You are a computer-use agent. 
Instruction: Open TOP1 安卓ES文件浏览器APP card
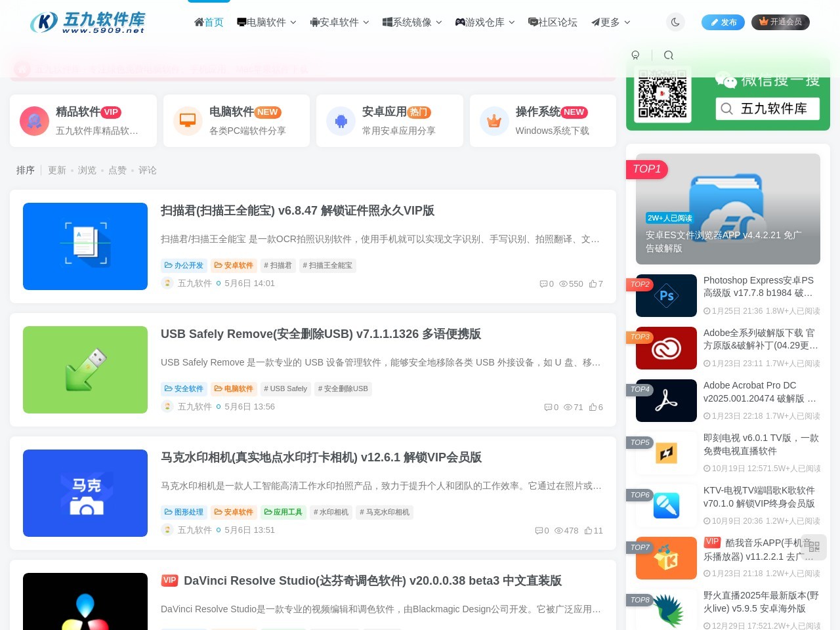(728, 209)
